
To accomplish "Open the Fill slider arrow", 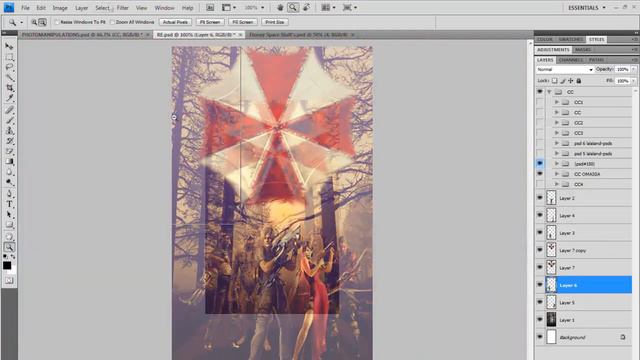I will tap(633, 81).
